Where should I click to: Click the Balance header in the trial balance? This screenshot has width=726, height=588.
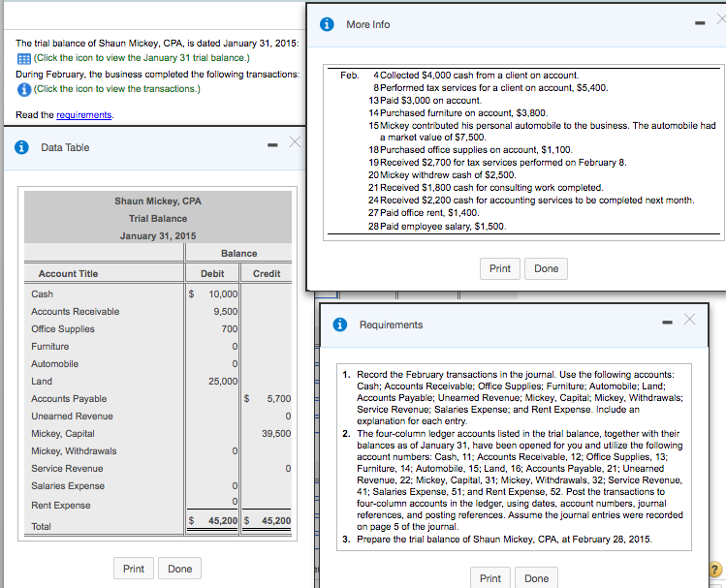tap(238, 254)
